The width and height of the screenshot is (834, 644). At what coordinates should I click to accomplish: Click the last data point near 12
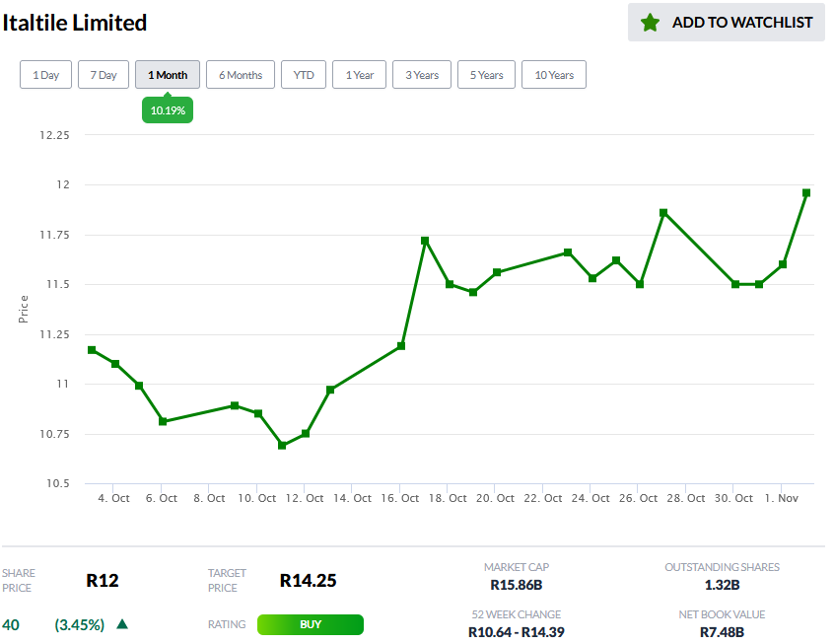806,192
